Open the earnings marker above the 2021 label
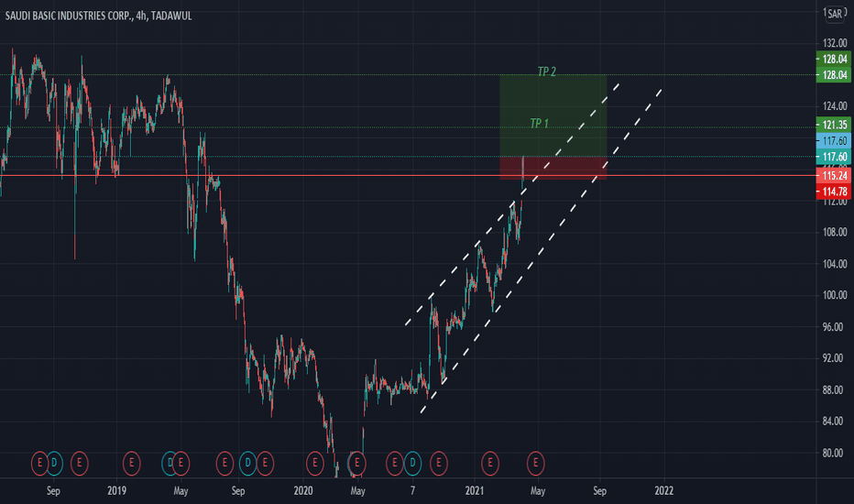The image size is (854, 504). pos(490,464)
